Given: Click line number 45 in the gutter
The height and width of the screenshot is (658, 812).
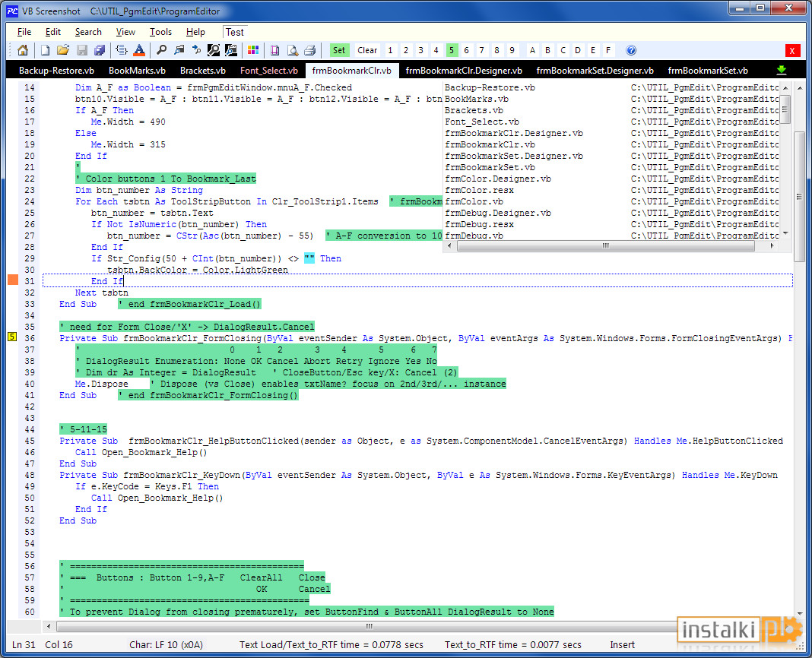Looking at the screenshot, I should click(x=30, y=441).
